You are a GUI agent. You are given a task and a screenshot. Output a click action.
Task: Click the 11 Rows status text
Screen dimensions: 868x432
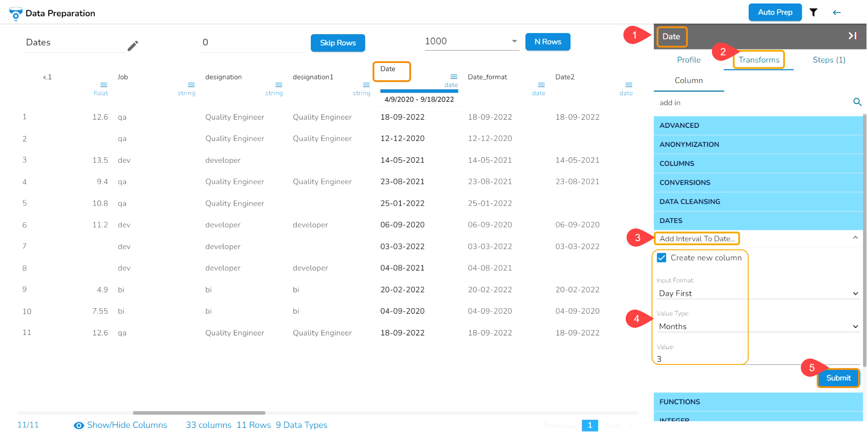(x=254, y=425)
